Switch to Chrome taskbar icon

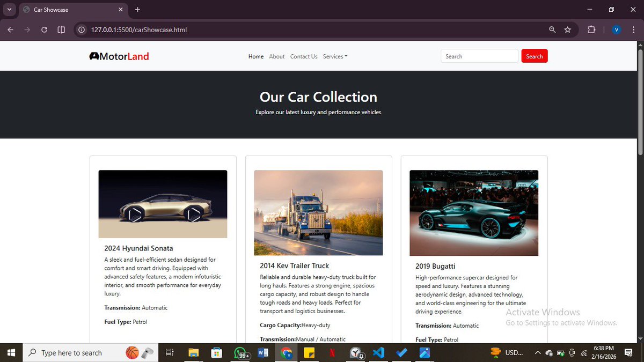click(286, 353)
